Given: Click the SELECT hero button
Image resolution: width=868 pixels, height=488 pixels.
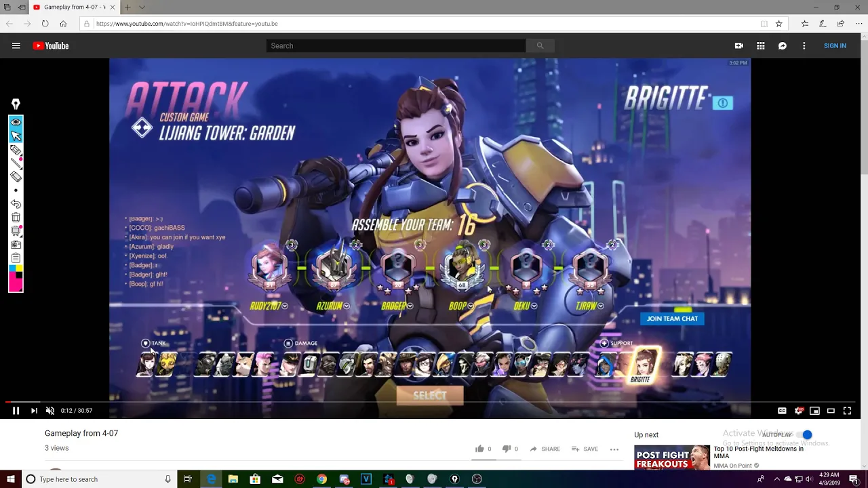Looking at the screenshot, I should coord(430,395).
